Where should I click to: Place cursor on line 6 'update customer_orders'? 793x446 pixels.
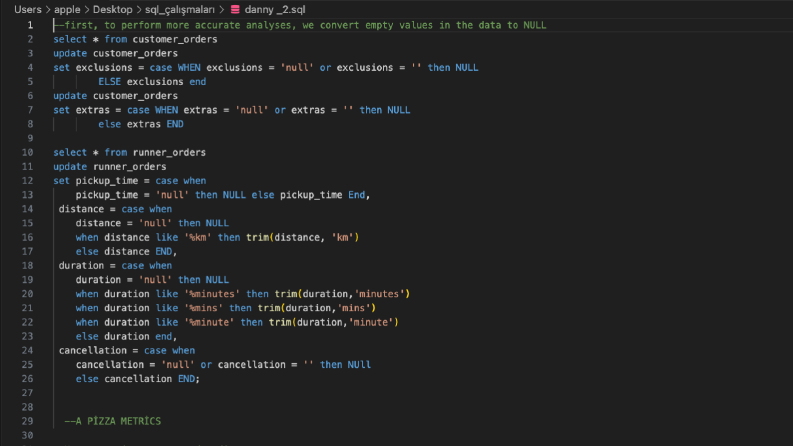tap(116, 96)
